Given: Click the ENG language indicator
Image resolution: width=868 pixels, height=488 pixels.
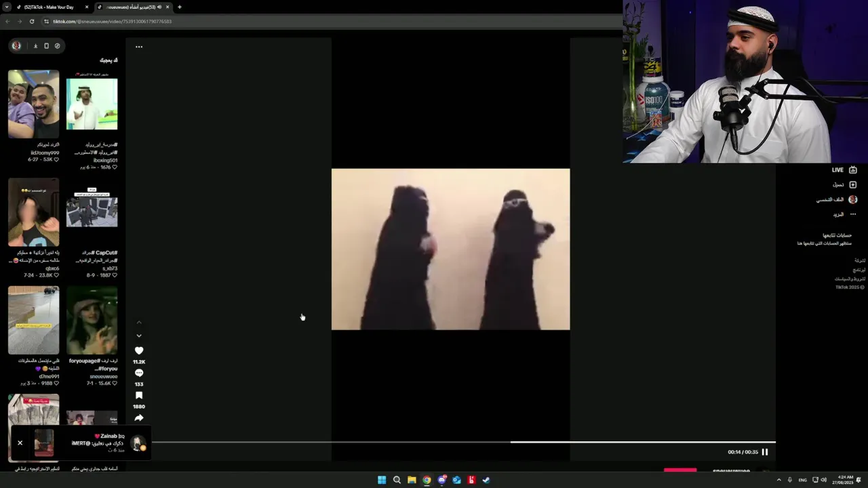Looking at the screenshot, I should (x=803, y=480).
